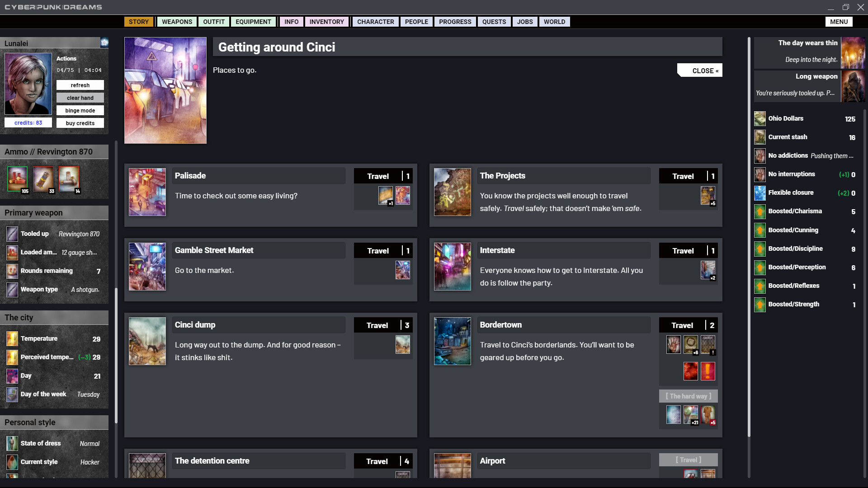
Task: Click the Current stash pouch icon
Action: pos(759,137)
